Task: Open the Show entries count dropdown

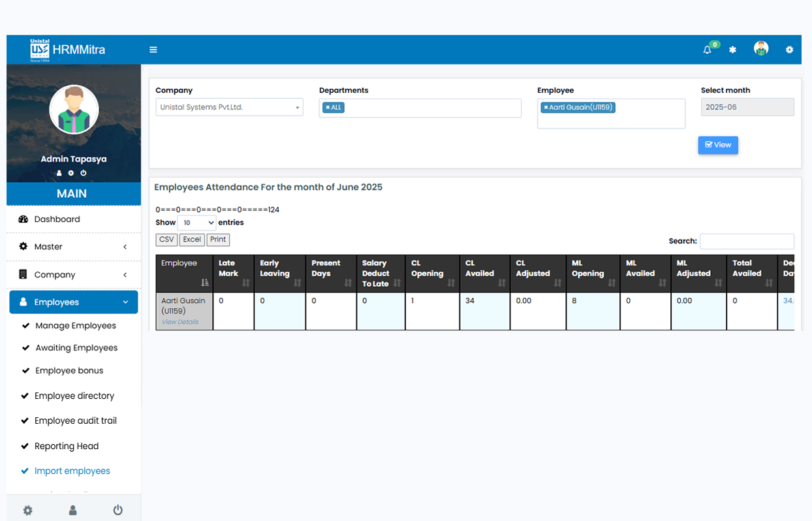Action: (x=196, y=223)
